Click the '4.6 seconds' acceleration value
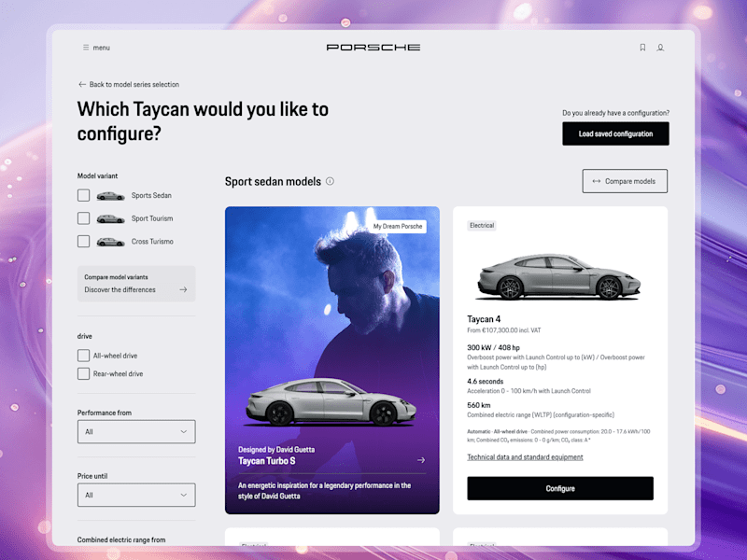 pos(485,382)
